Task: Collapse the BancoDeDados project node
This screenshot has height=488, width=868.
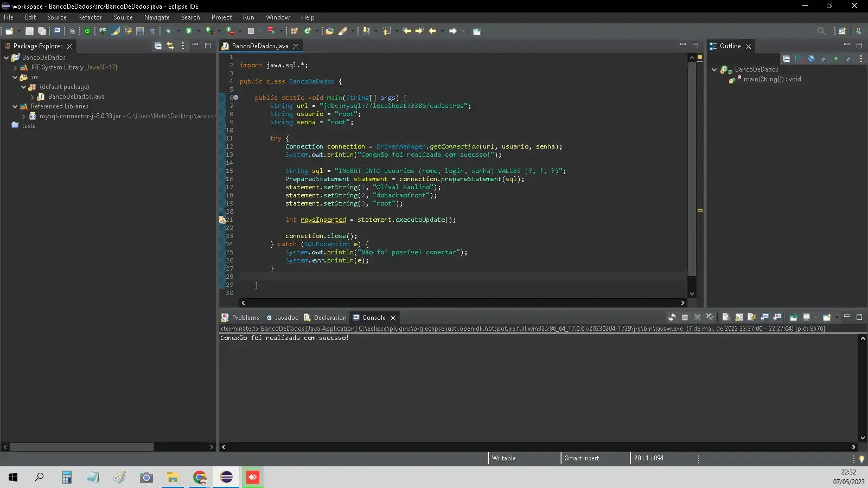Action: 7,57
